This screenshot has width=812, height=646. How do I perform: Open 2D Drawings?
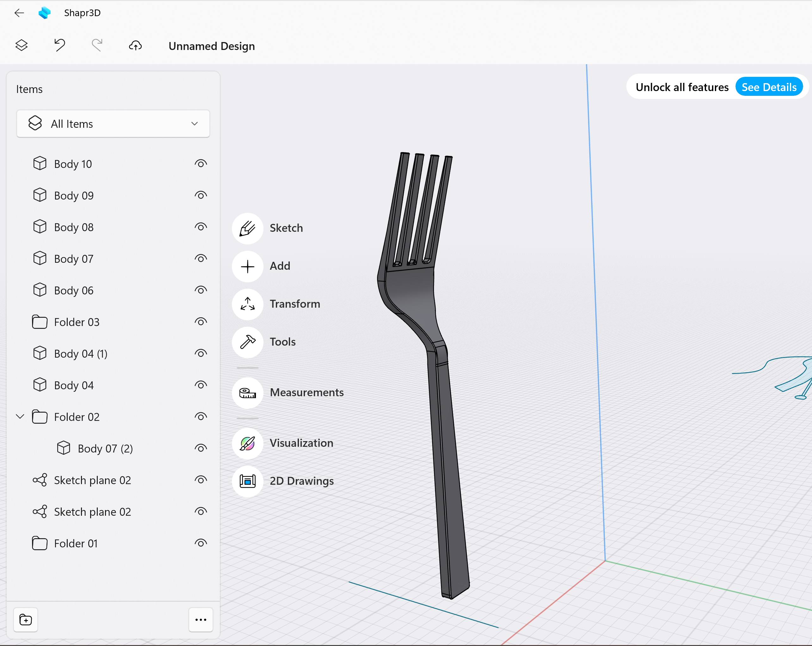(247, 481)
